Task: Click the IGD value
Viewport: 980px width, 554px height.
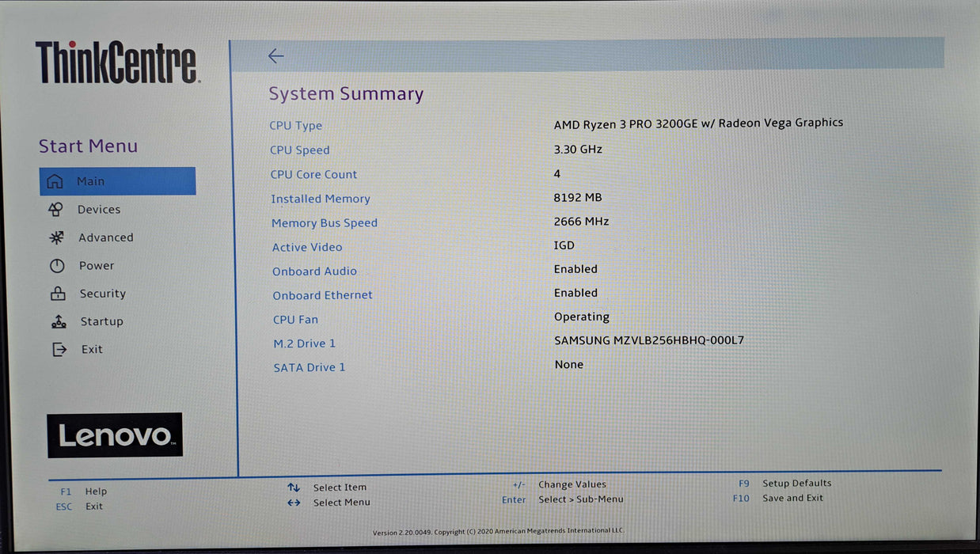Action: click(564, 245)
